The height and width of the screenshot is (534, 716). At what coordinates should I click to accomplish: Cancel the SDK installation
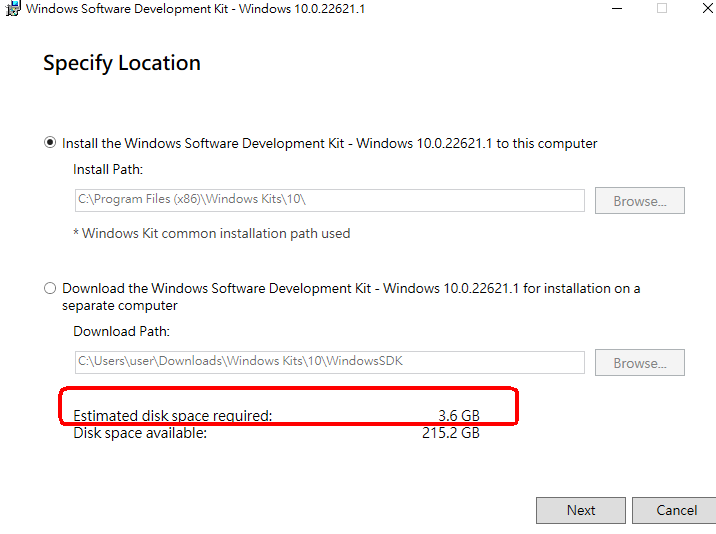point(676,510)
